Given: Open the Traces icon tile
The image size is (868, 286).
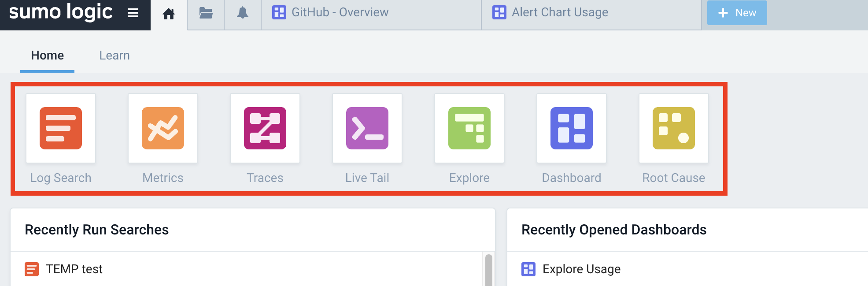Looking at the screenshot, I should pos(265,128).
